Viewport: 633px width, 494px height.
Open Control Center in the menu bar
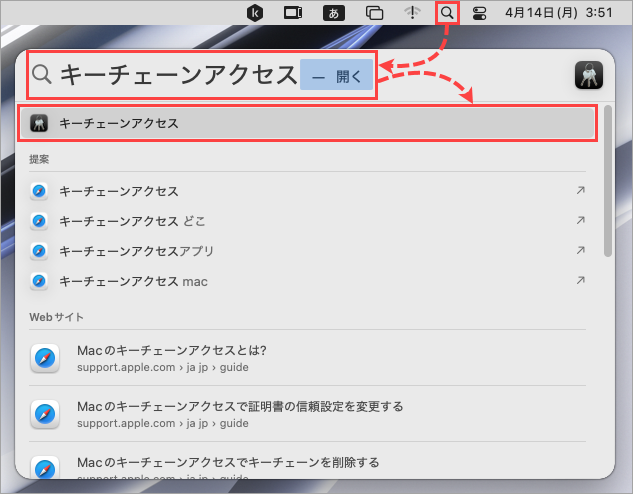click(479, 13)
